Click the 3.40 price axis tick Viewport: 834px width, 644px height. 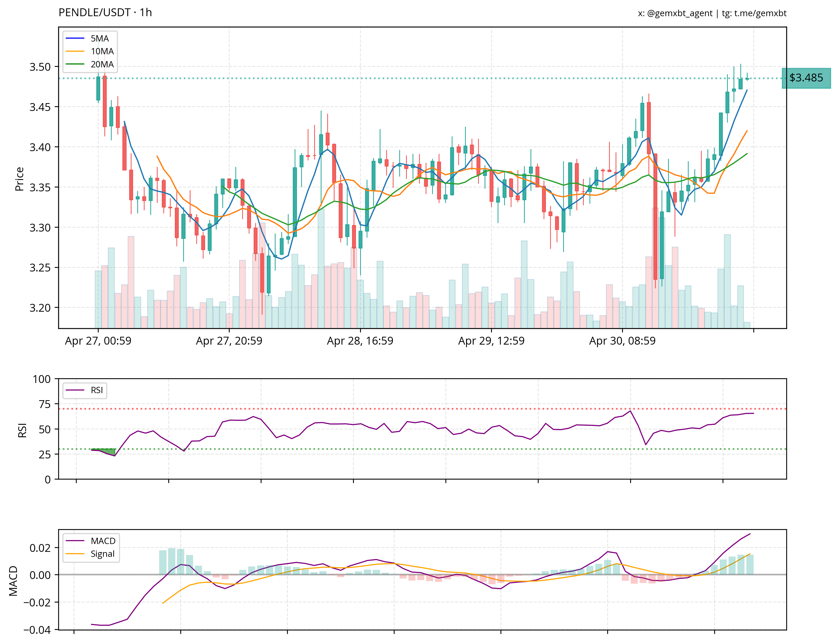(x=40, y=147)
